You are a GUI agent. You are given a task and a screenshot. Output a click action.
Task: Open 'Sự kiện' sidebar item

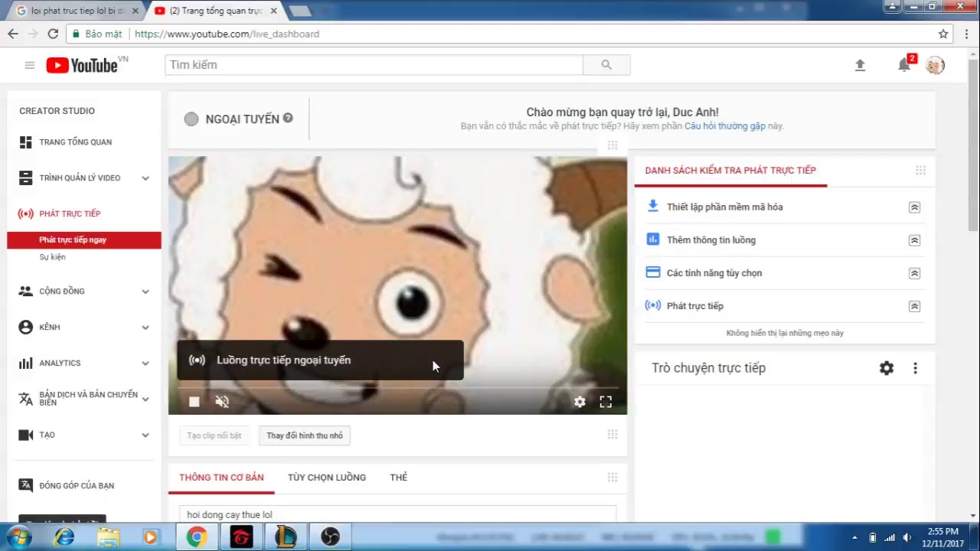(x=52, y=257)
